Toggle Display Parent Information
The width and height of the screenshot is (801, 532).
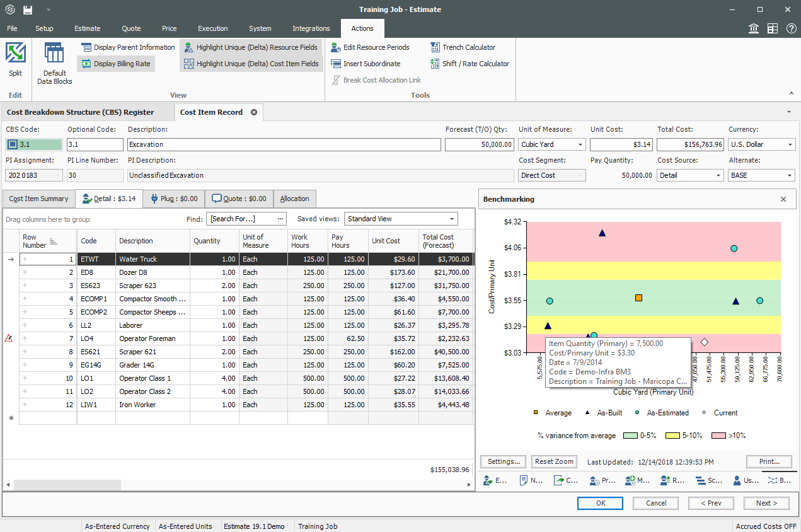pos(128,47)
